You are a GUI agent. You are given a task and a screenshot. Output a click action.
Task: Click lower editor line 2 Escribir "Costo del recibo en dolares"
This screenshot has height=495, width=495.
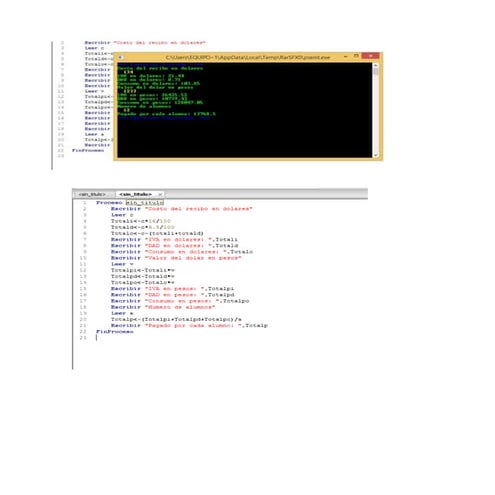(x=182, y=209)
